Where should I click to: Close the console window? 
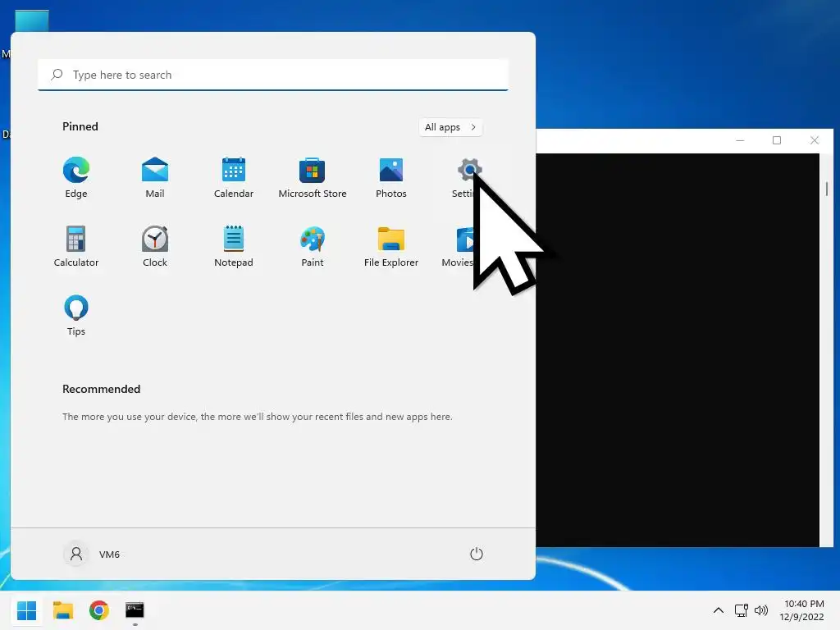point(815,140)
